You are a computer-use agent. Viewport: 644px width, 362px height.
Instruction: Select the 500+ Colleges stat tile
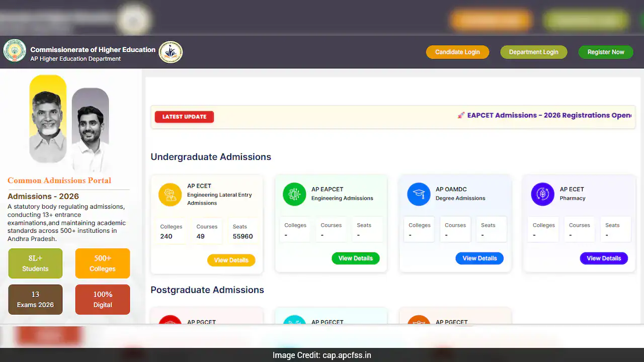[x=103, y=263]
